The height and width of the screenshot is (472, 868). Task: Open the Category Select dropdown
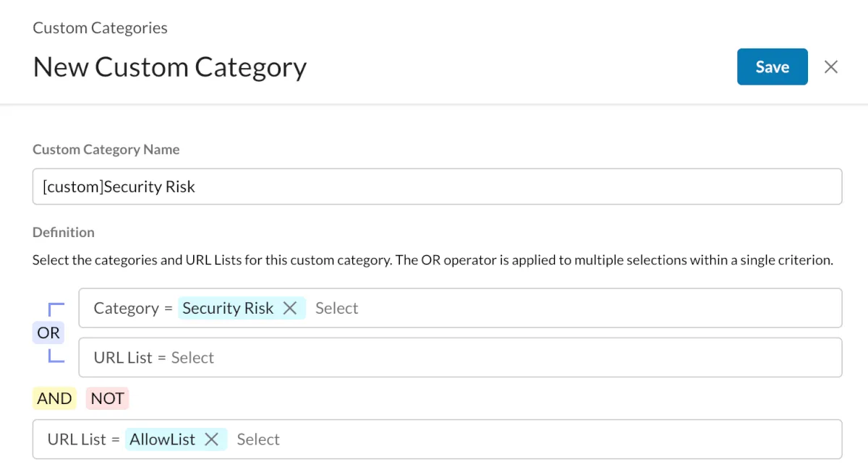337,309
